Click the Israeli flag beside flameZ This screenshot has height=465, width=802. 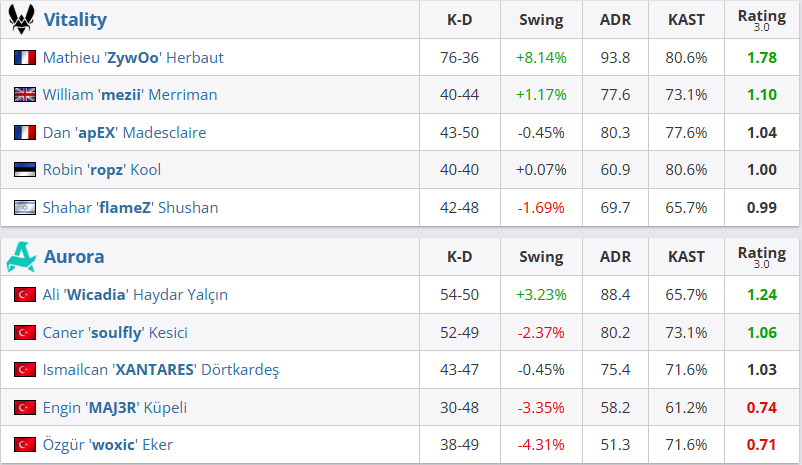(25, 208)
